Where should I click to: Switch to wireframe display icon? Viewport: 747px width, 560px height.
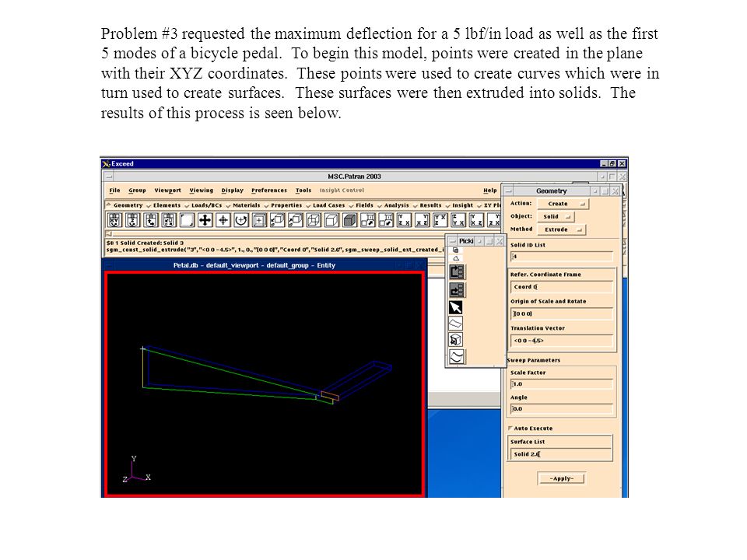point(314,220)
